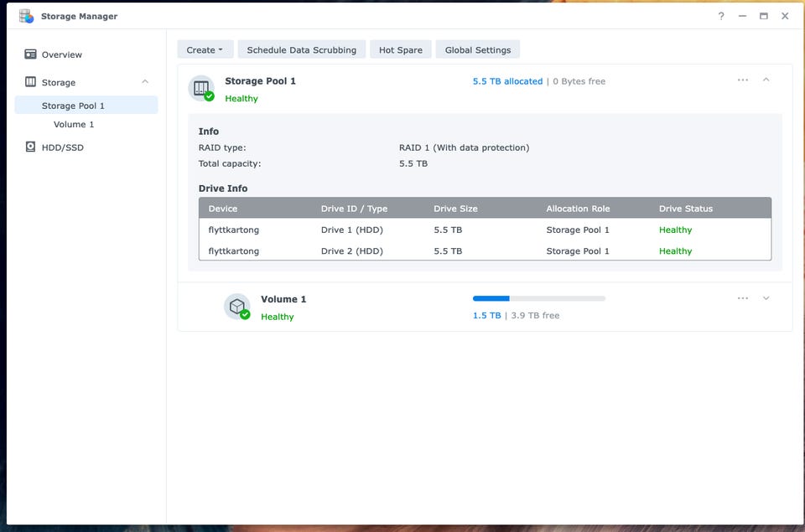Select Storage Pool 1 in the sidebar

click(74, 106)
